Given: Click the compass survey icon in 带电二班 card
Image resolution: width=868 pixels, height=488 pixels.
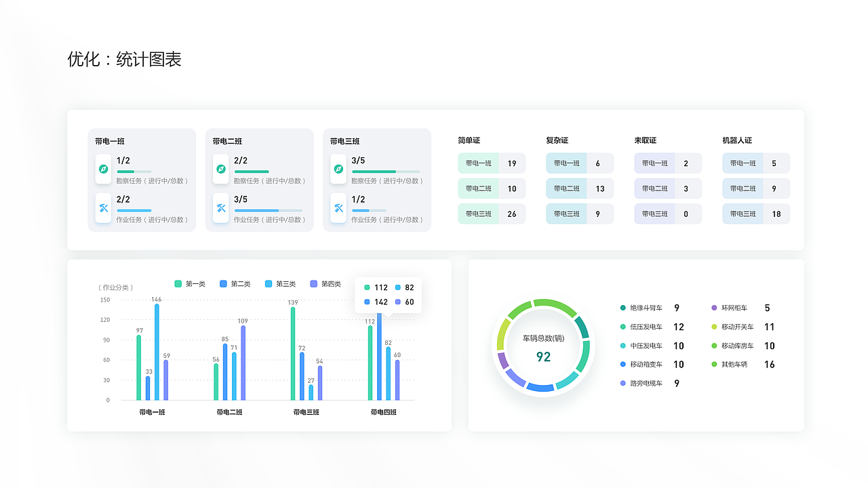Looking at the screenshot, I should click(x=221, y=169).
